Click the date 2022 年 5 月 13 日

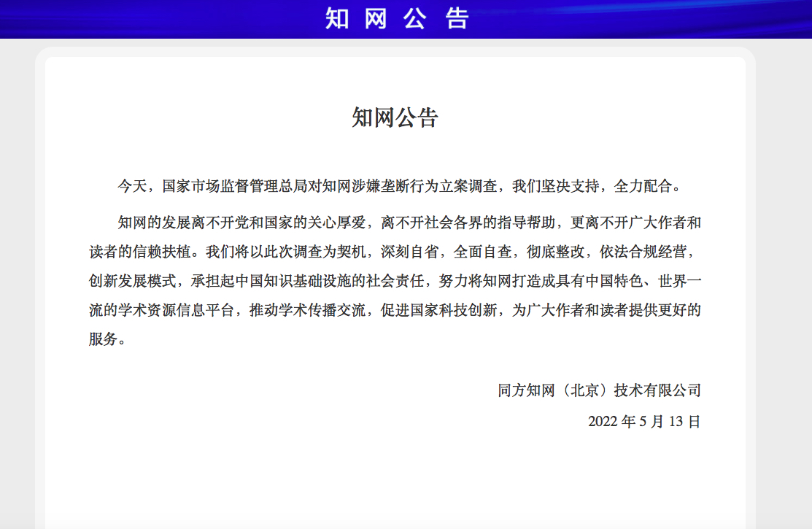coord(644,421)
